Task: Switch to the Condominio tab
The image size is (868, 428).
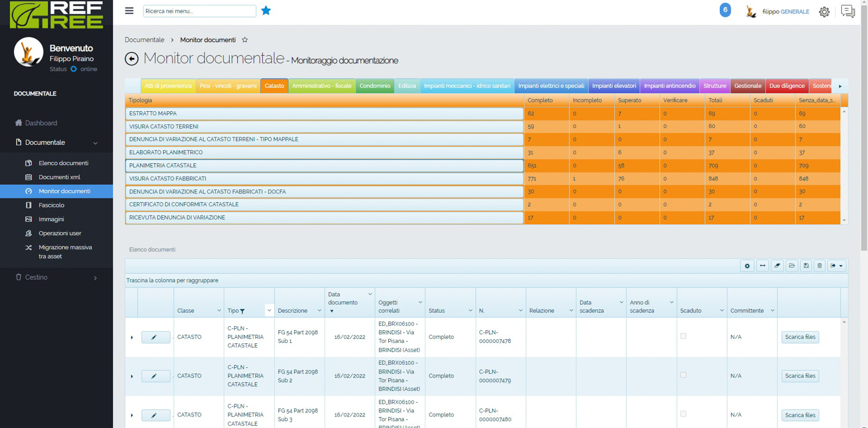Action: point(374,86)
